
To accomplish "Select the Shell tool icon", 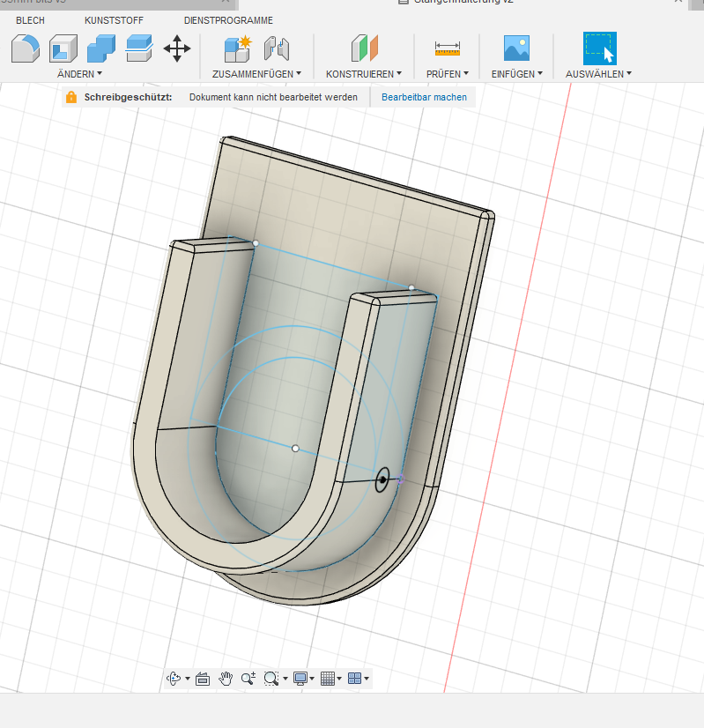I will click(x=63, y=48).
